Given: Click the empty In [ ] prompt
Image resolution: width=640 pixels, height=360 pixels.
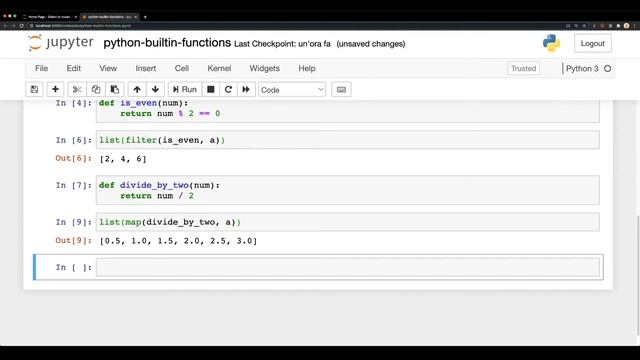Looking at the screenshot, I should [74, 267].
